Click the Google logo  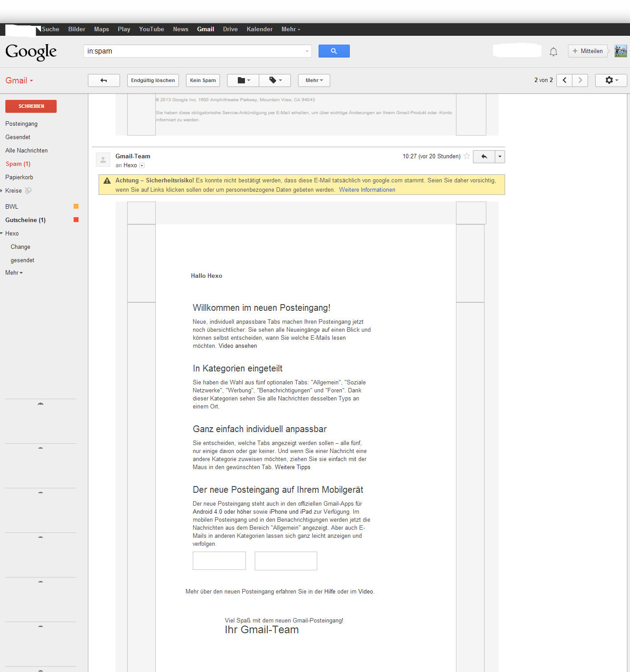31,52
